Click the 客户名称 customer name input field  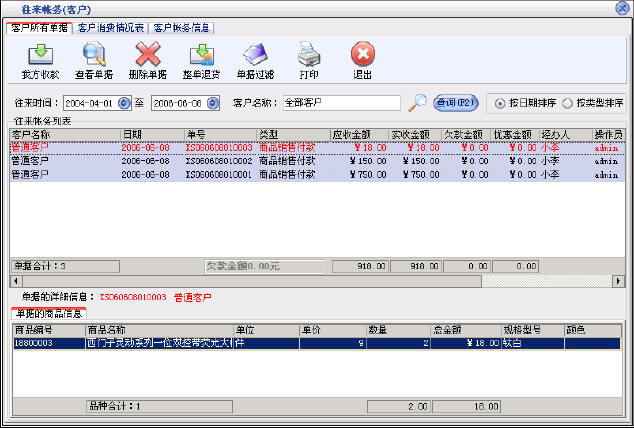pyautogui.click(x=340, y=102)
